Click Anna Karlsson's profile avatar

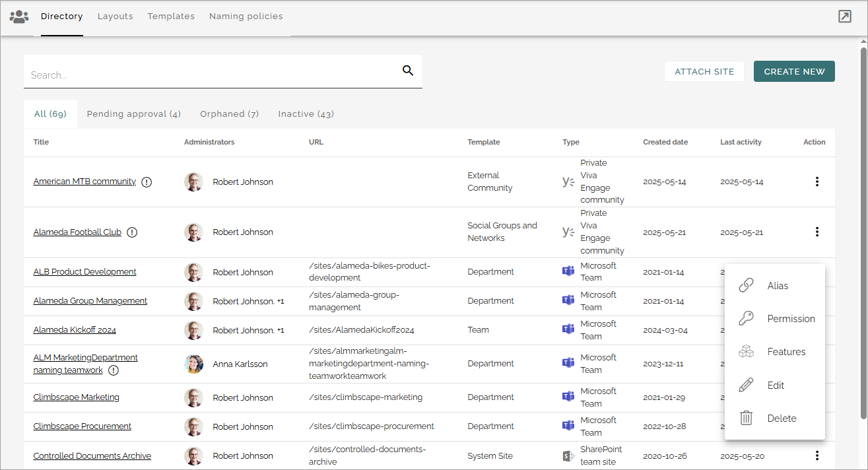coord(193,364)
